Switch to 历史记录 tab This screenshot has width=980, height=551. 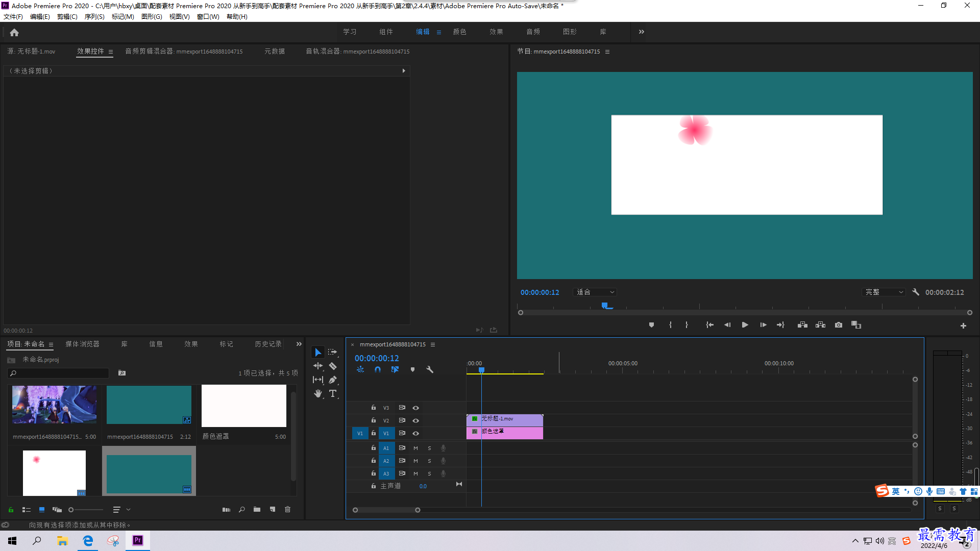268,344
